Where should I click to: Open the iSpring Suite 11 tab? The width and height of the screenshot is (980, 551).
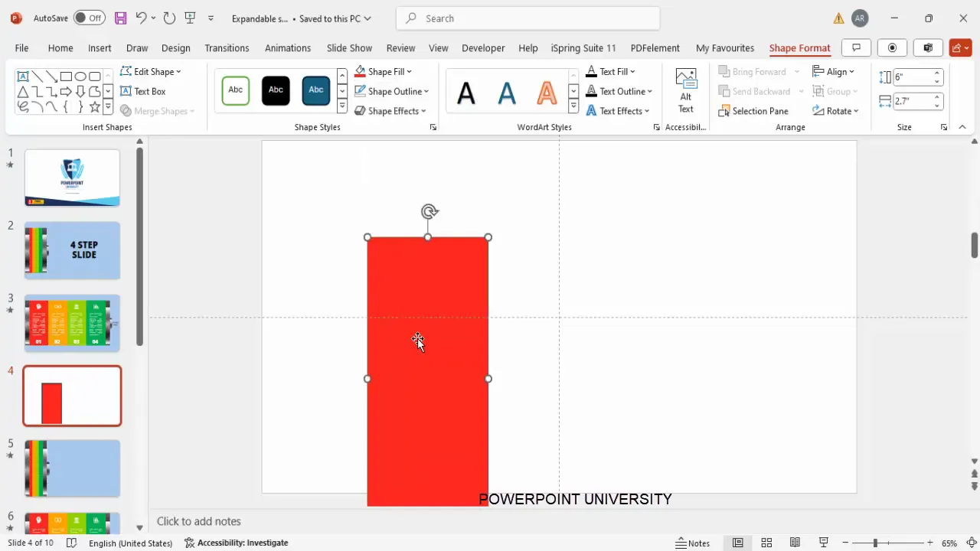pos(583,47)
